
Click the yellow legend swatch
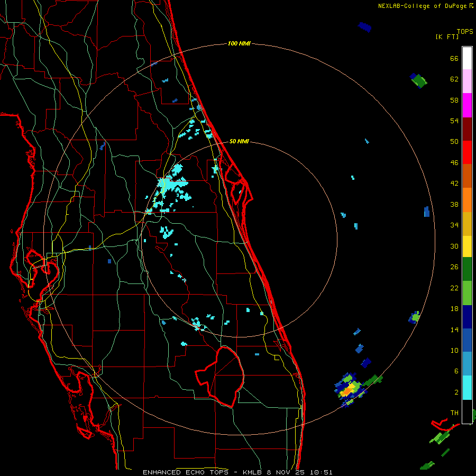pos(467,246)
